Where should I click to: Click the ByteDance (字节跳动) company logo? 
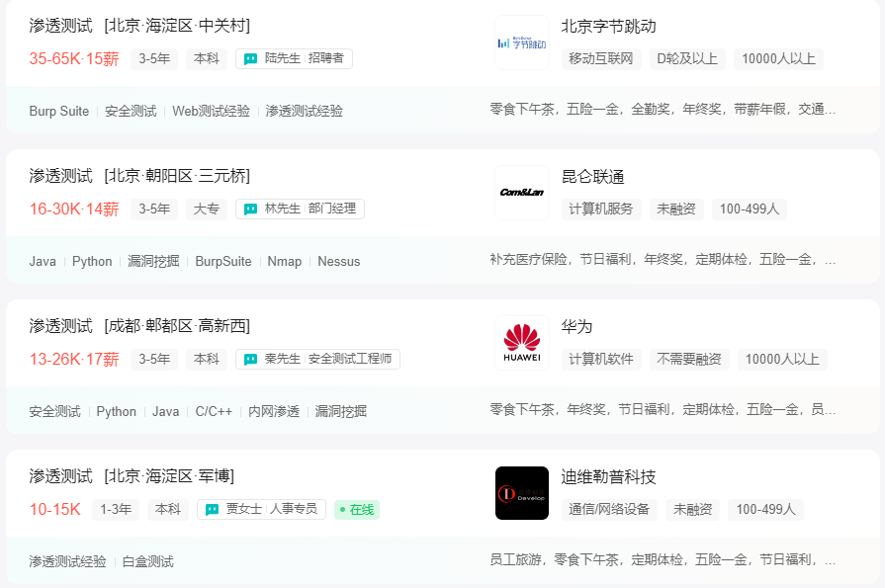pos(521,42)
